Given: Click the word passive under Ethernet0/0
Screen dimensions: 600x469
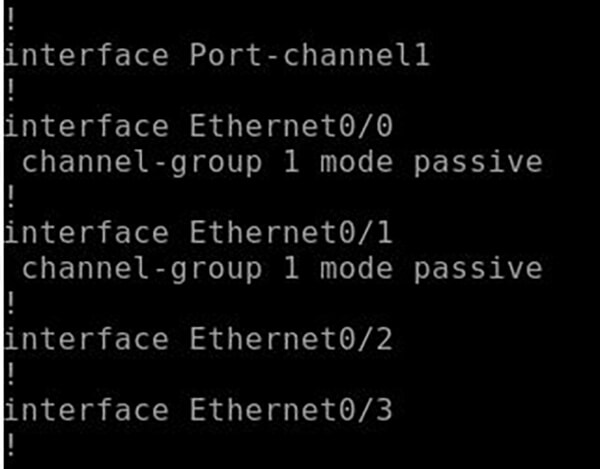Looking at the screenshot, I should click(478, 161).
